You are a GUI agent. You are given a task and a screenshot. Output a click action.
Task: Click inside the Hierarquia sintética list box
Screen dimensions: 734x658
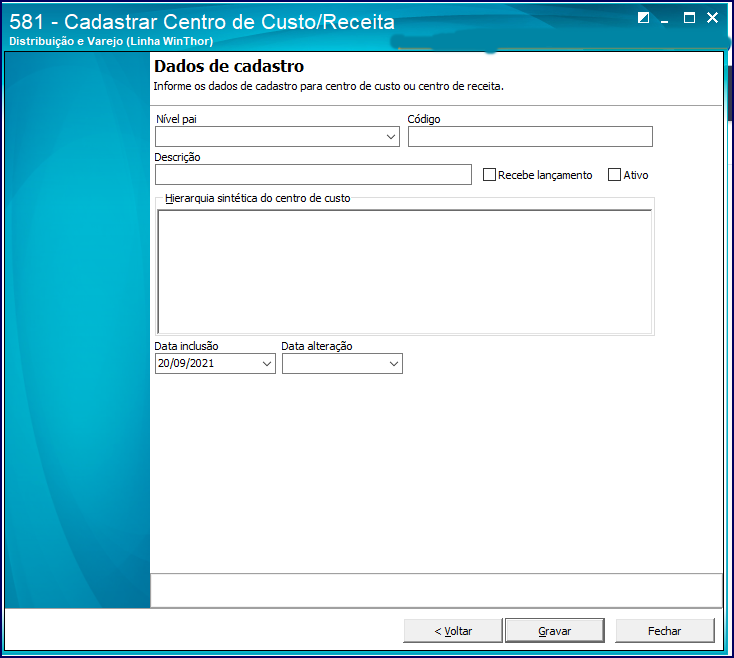pyautogui.click(x=404, y=271)
